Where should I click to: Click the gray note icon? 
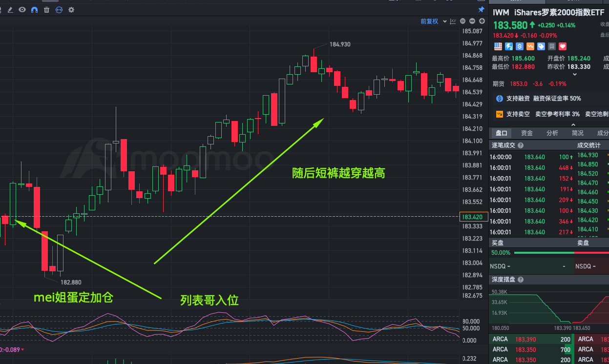click(x=552, y=46)
